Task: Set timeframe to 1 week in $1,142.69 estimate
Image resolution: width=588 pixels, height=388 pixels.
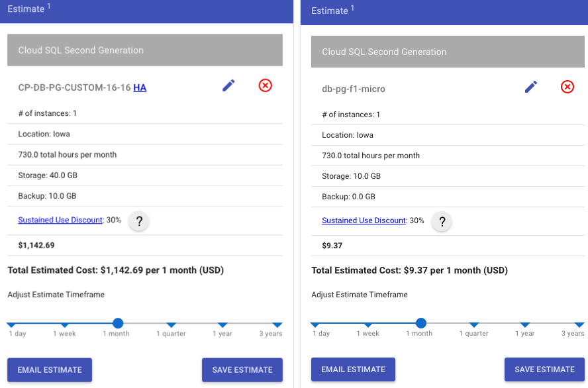Action: (64, 324)
